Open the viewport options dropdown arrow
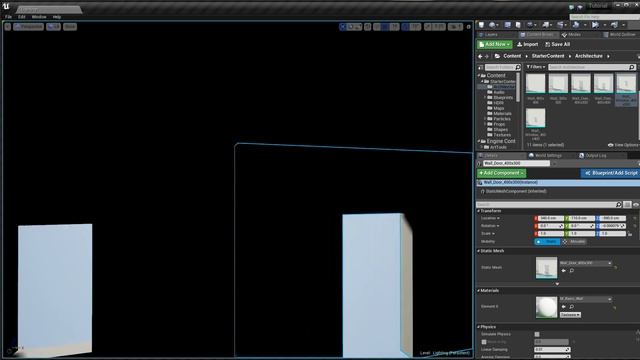 coord(7,27)
